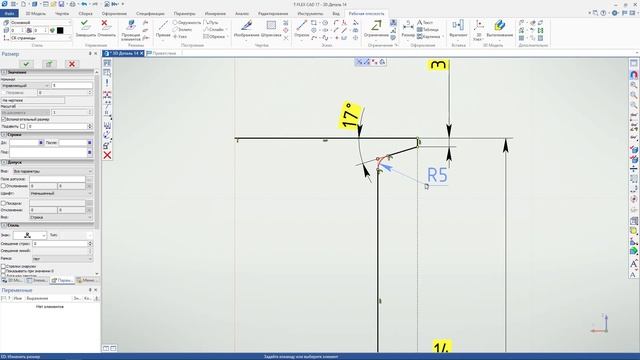640x360 pixels.
Task: Select the Посадка radio option
Action: click(x=3, y=203)
